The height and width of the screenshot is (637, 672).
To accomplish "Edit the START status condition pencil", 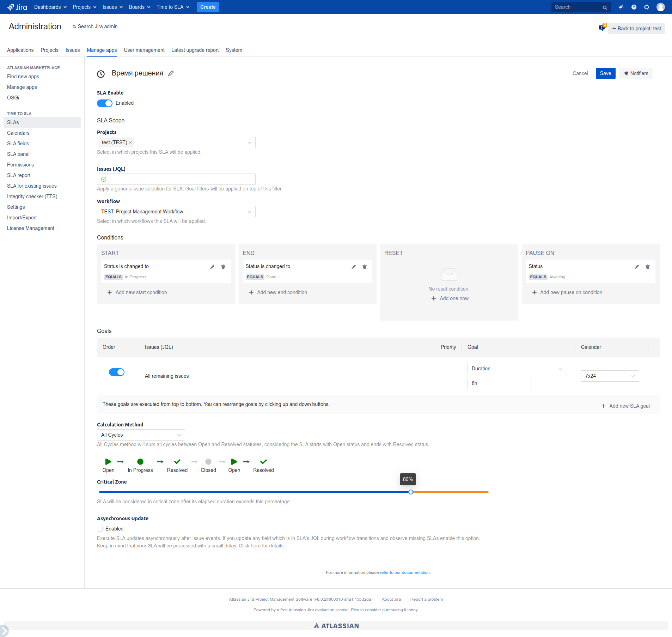I will click(212, 267).
